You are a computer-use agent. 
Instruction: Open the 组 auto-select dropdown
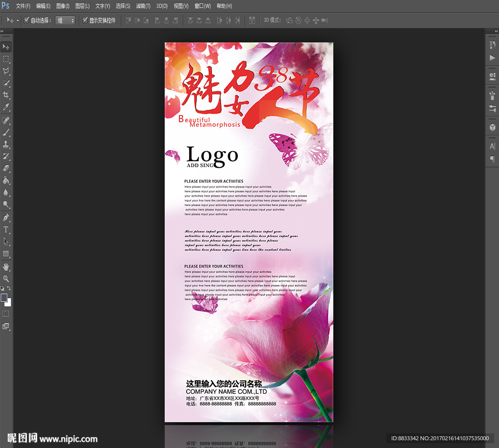point(65,20)
